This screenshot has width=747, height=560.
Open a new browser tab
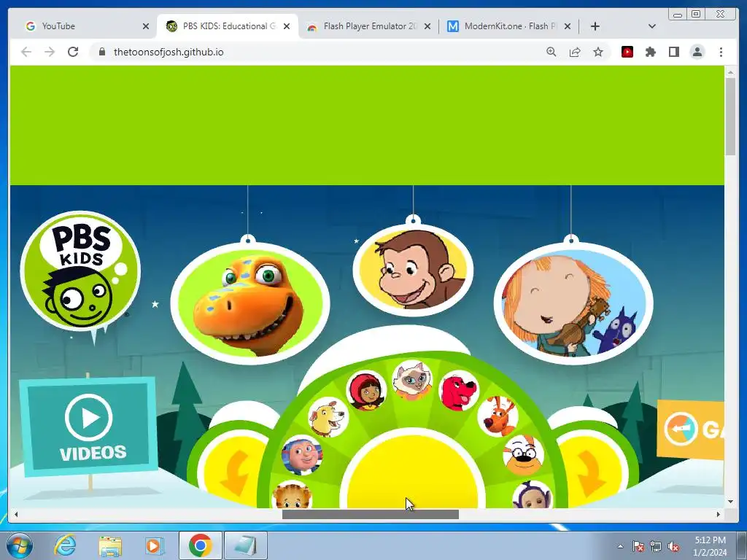click(x=595, y=26)
